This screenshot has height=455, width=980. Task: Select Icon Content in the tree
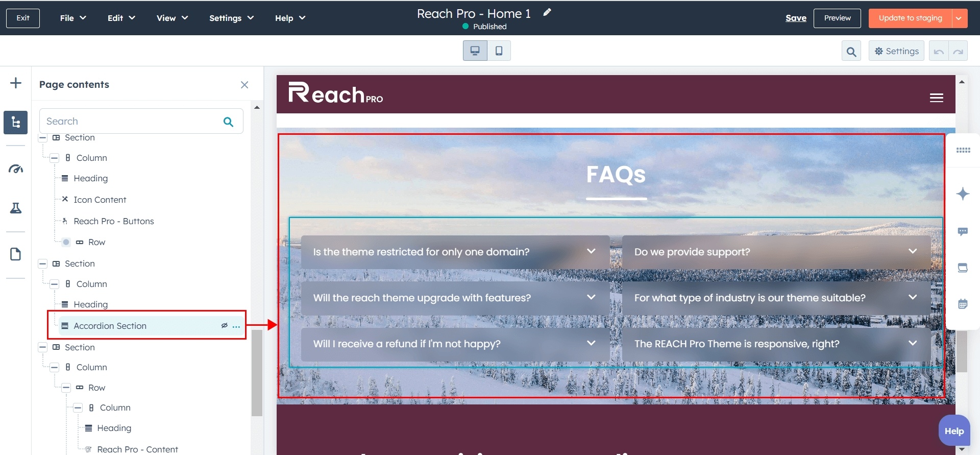point(100,200)
